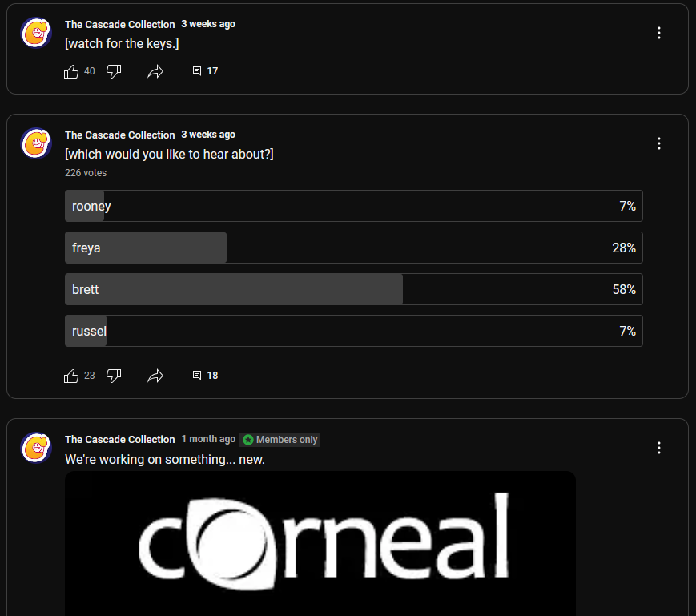This screenshot has width=696, height=616.
Task: Share the poll post
Action: (155, 376)
